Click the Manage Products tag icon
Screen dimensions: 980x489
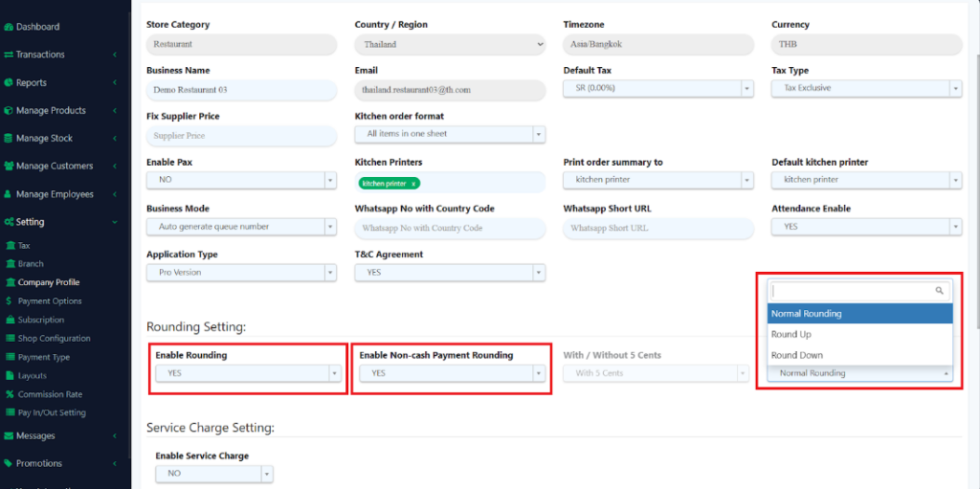(9, 110)
